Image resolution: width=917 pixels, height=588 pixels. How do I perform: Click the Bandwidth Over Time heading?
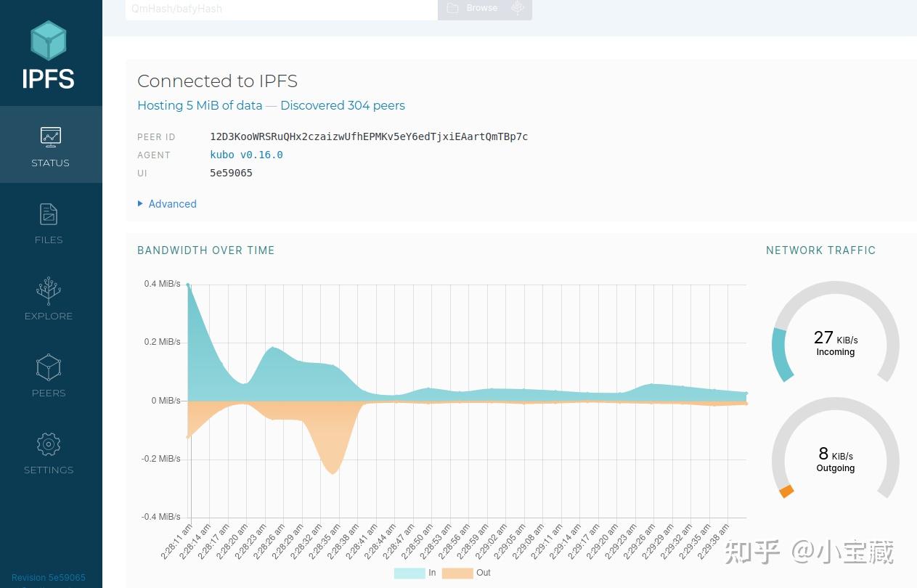pyautogui.click(x=206, y=250)
